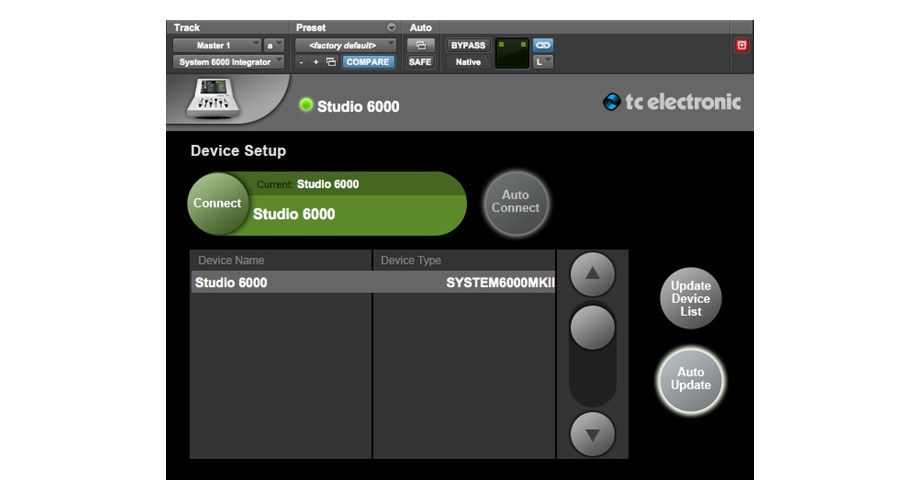This screenshot has width=920, height=500.
Task: Toggle the Auto Connect button
Action: [x=516, y=203]
